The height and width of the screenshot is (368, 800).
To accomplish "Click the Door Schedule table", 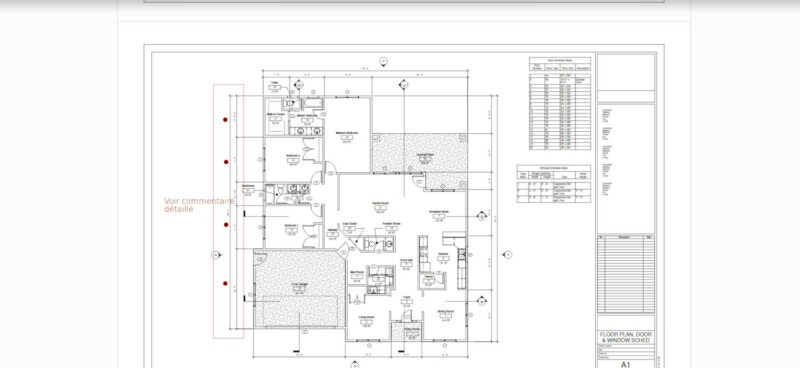I will tap(560, 103).
